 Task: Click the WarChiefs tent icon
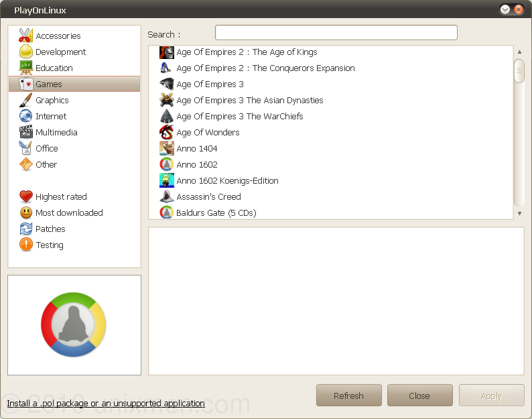tap(167, 116)
